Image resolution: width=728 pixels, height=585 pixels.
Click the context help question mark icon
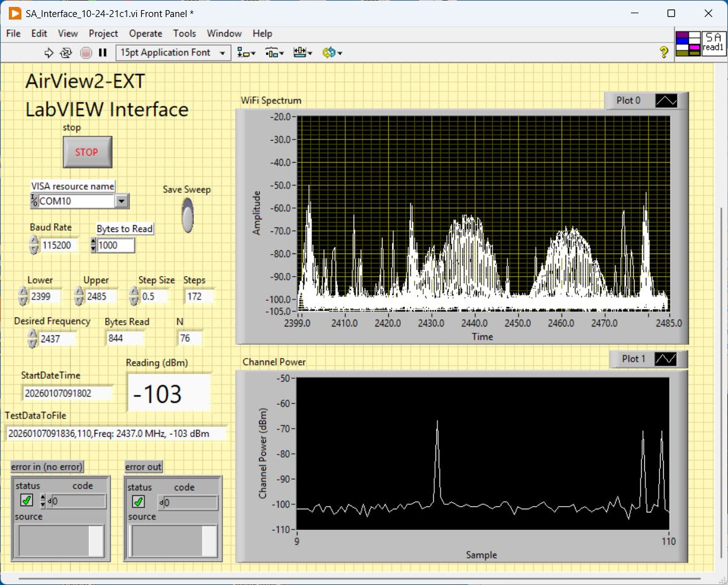pos(664,52)
